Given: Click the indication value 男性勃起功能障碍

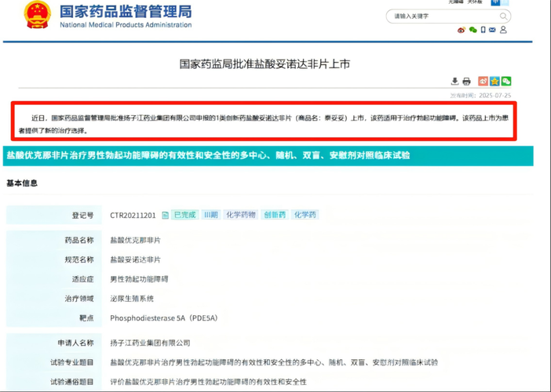Looking at the screenshot, I should point(139,279).
